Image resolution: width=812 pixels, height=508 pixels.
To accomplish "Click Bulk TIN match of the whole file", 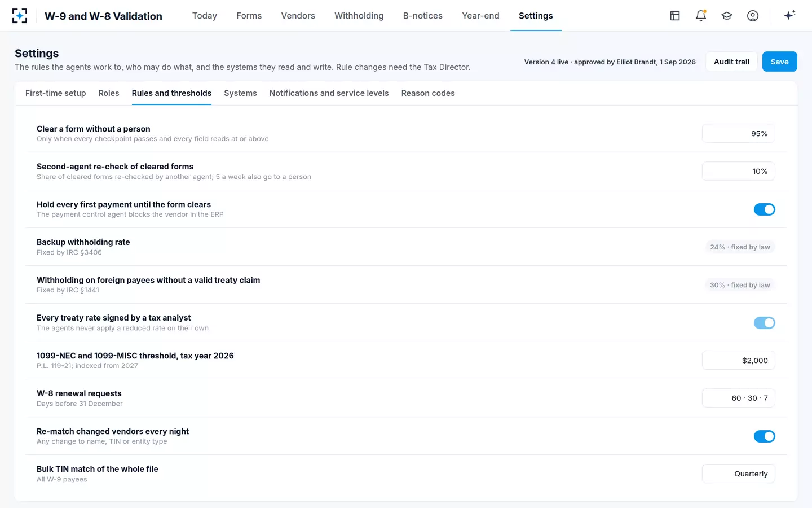I will coord(98,469).
